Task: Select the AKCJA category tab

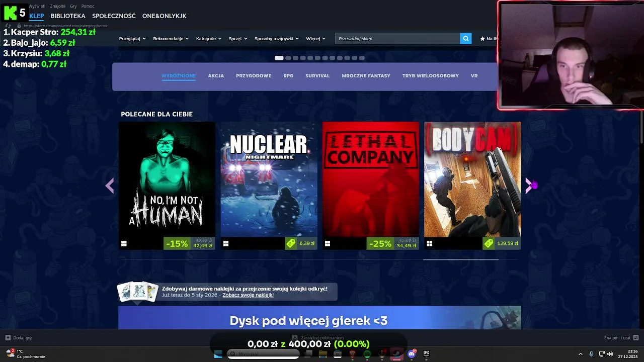Action: click(216, 76)
